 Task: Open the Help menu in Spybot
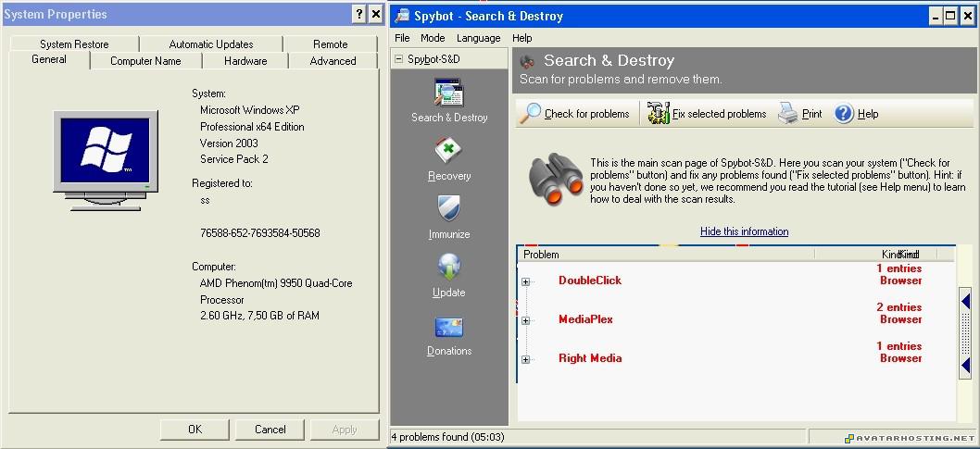click(x=521, y=38)
